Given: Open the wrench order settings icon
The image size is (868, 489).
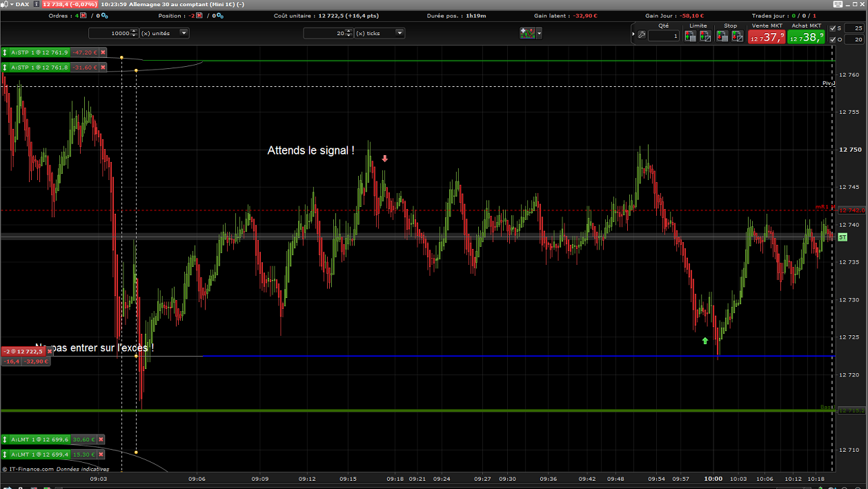Looking at the screenshot, I should 642,35.
